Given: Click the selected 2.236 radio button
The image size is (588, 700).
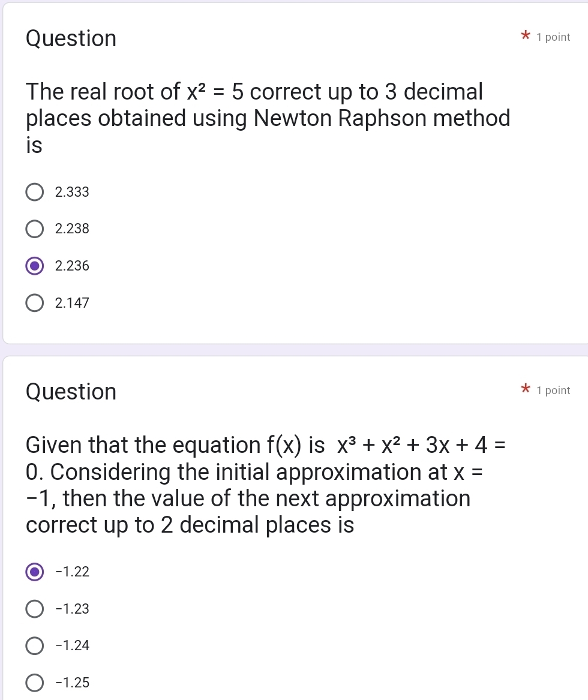Looking at the screenshot, I should tap(35, 266).
